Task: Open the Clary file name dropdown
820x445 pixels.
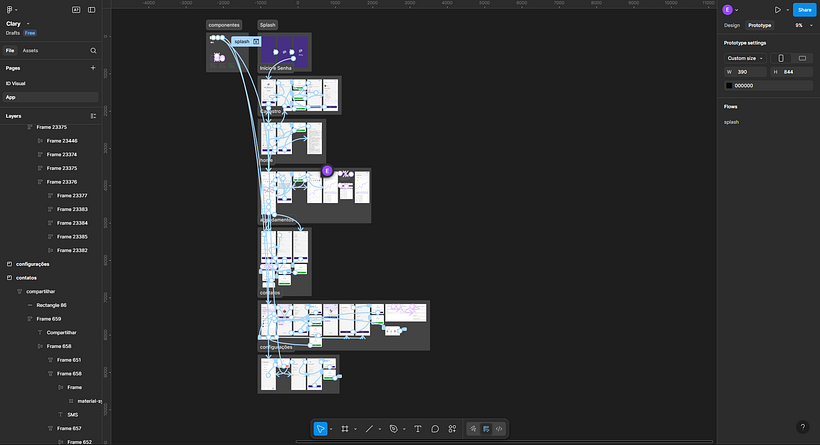Action: 18,24
